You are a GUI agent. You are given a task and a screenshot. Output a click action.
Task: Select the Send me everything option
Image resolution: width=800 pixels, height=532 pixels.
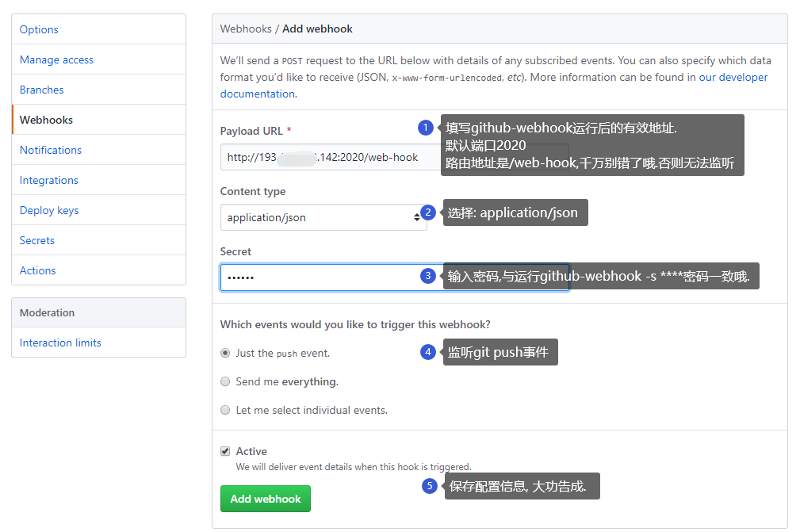[224, 381]
